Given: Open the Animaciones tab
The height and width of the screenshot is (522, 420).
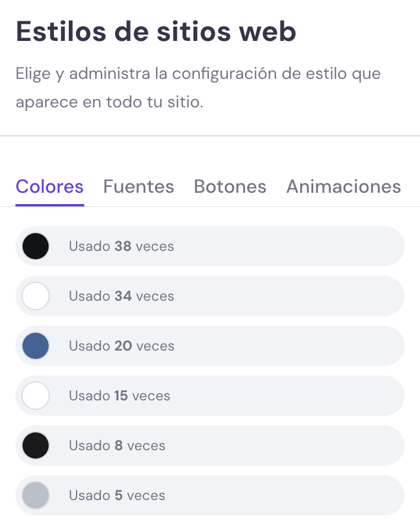Looking at the screenshot, I should point(343,186).
